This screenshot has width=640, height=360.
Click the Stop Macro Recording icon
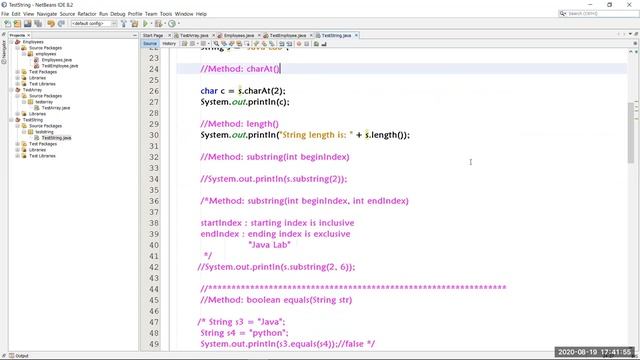[x=306, y=44]
